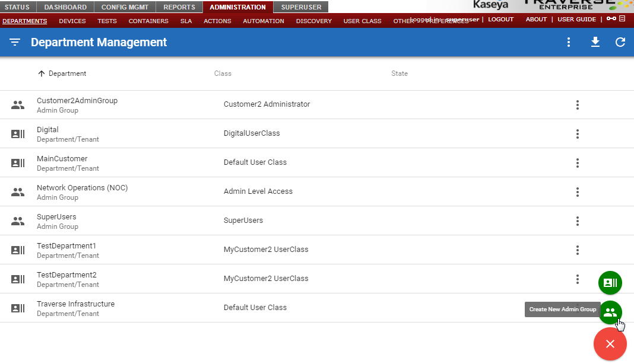Select the Network Operations (NOC) name
Screen dimensions: 634x364
(83, 188)
